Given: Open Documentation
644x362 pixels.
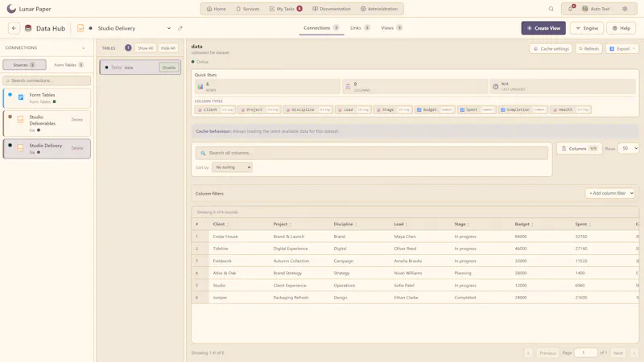Looking at the screenshot, I should coord(332,9).
